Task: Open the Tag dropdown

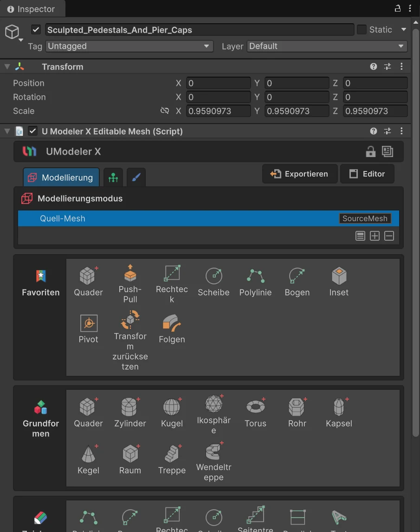Action: click(x=129, y=46)
